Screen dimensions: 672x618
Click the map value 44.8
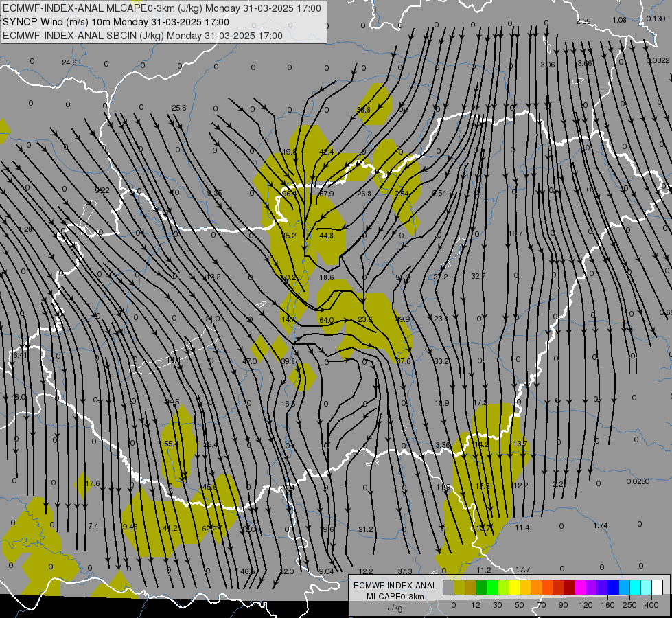(x=326, y=236)
